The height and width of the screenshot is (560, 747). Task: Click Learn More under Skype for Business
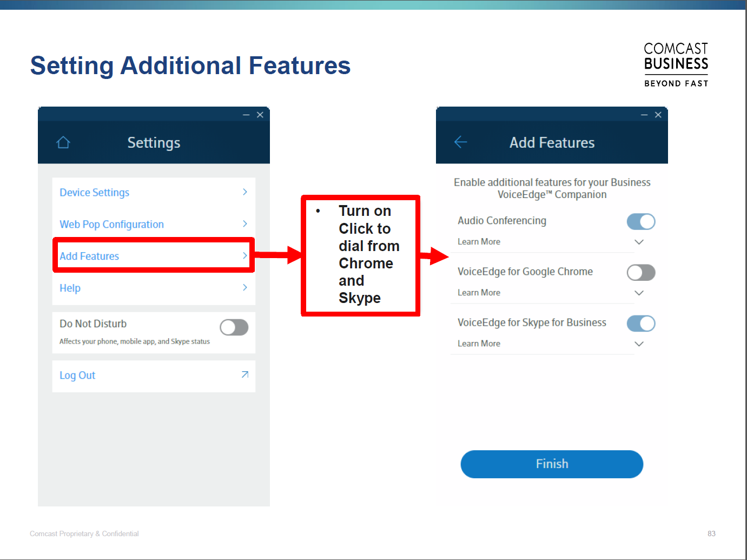click(x=479, y=344)
